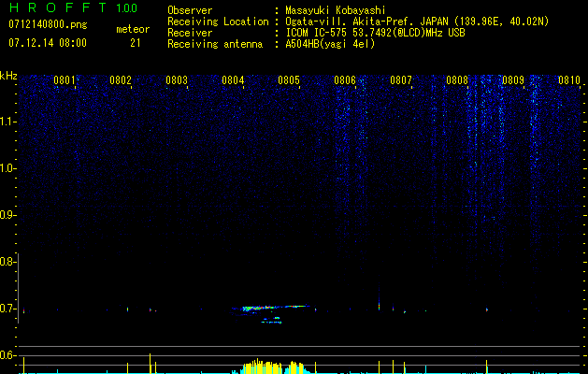Click the 0805 time marker
The width and height of the screenshot is (588, 374).
(289, 80)
